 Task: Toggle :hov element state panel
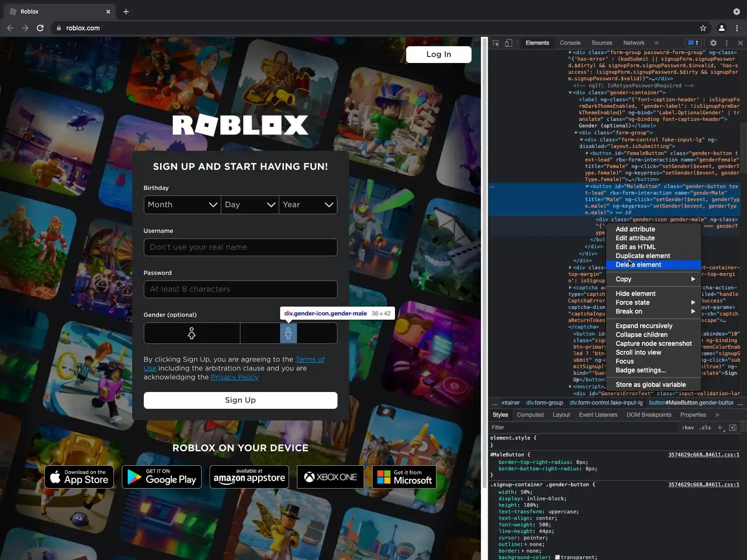[x=688, y=427]
